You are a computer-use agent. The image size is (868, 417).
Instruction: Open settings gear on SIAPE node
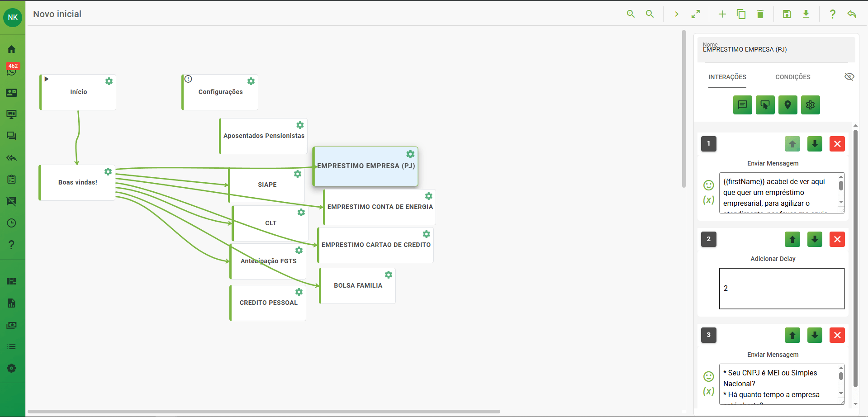tap(298, 174)
